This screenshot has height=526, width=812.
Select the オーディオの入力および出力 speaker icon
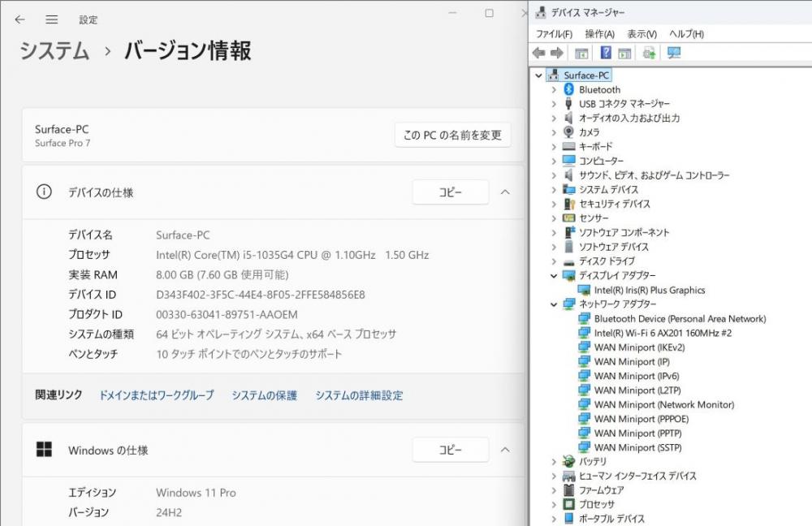point(568,118)
